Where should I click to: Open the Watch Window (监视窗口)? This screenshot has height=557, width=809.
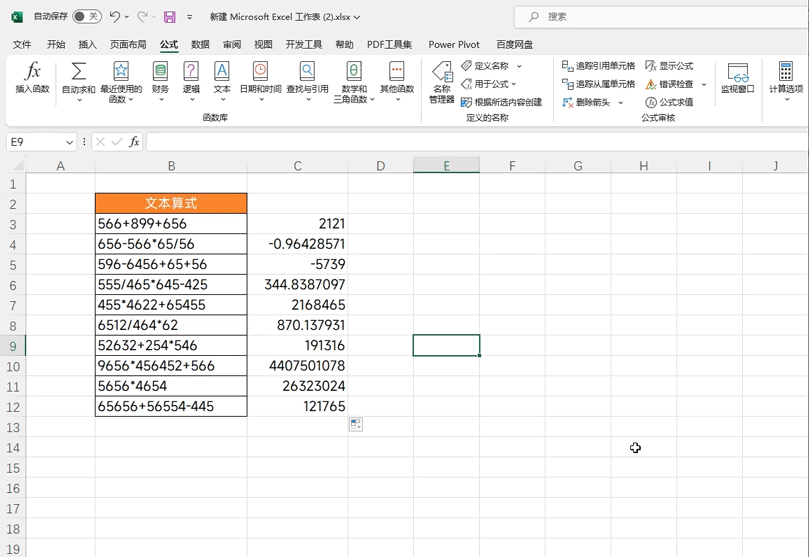coord(738,78)
